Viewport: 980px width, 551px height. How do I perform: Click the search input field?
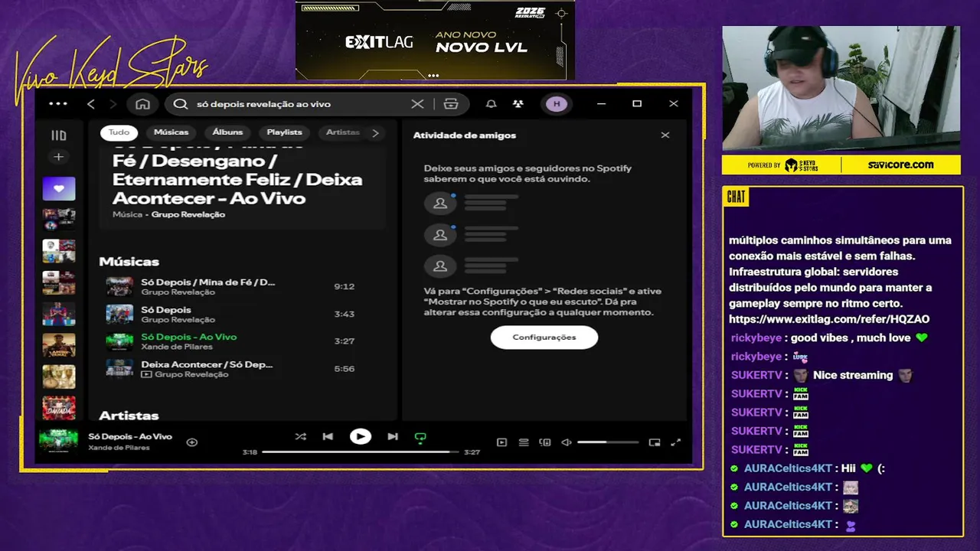[299, 104]
